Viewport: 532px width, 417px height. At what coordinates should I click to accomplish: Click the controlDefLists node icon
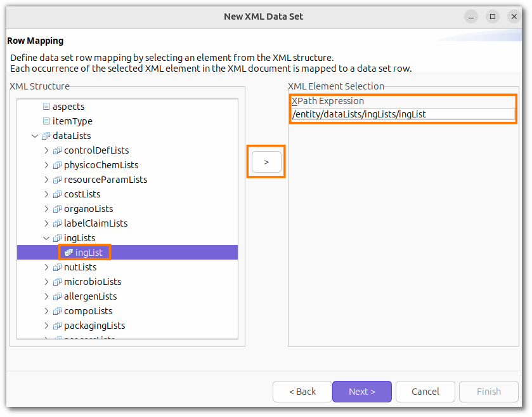(x=57, y=150)
